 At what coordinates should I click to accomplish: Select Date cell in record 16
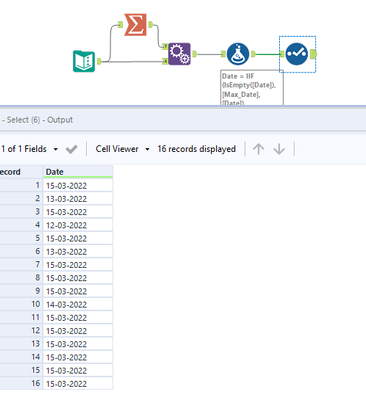tap(78, 383)
